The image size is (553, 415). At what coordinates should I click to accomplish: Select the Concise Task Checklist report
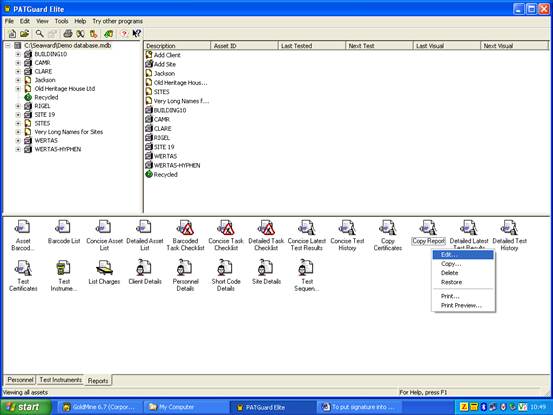pos(226,235)
